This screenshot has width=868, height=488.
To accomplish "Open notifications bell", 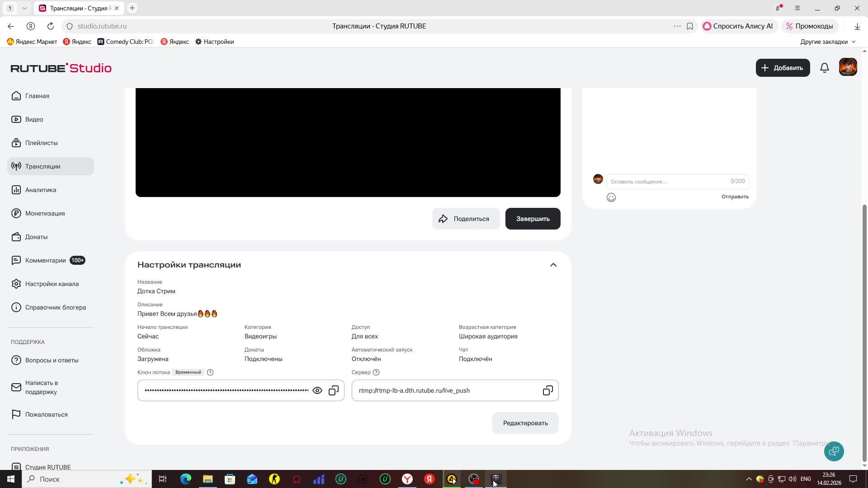I will tap(825, 68).
